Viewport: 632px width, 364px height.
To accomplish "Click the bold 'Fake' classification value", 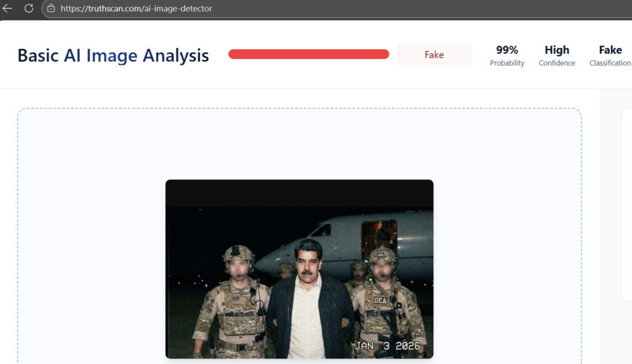I will tap(610, 50).
